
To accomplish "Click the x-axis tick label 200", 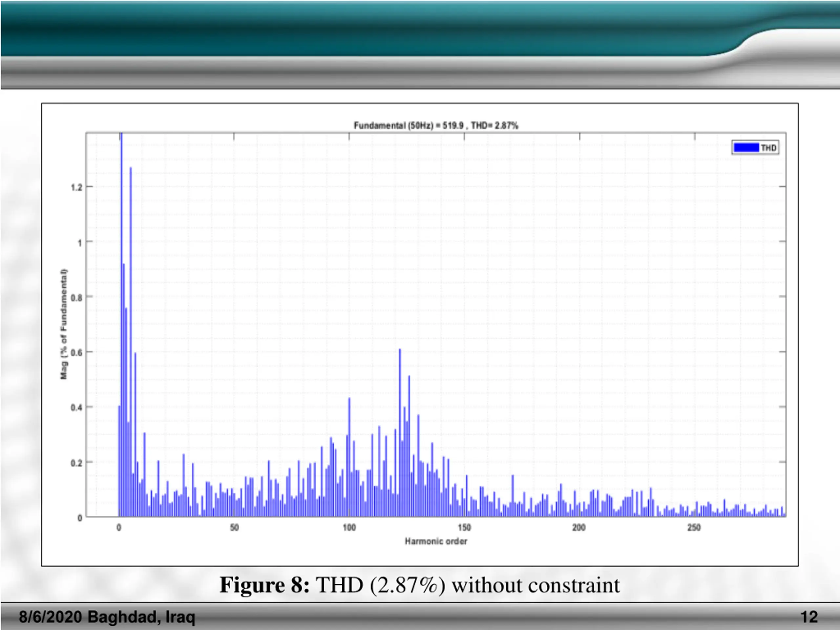I will point(579,528).
